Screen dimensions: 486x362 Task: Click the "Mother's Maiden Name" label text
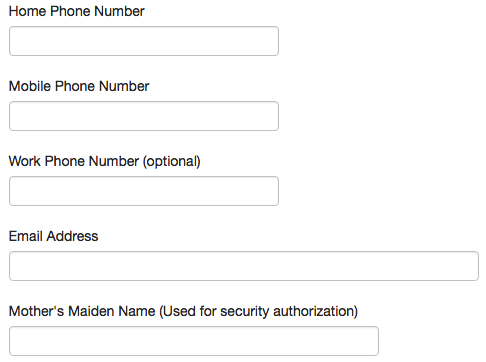coord(82,311)
